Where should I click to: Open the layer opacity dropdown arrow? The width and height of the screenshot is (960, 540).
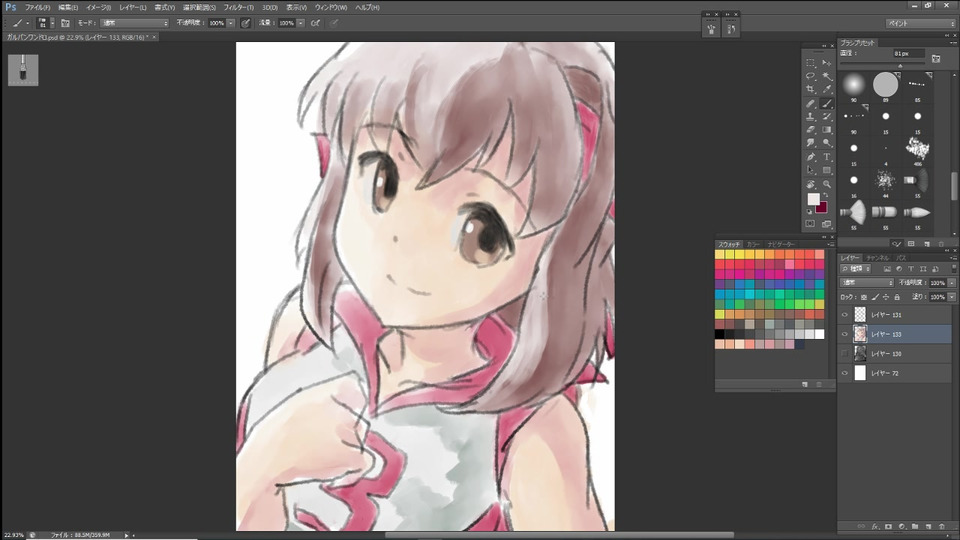(951, 283)
